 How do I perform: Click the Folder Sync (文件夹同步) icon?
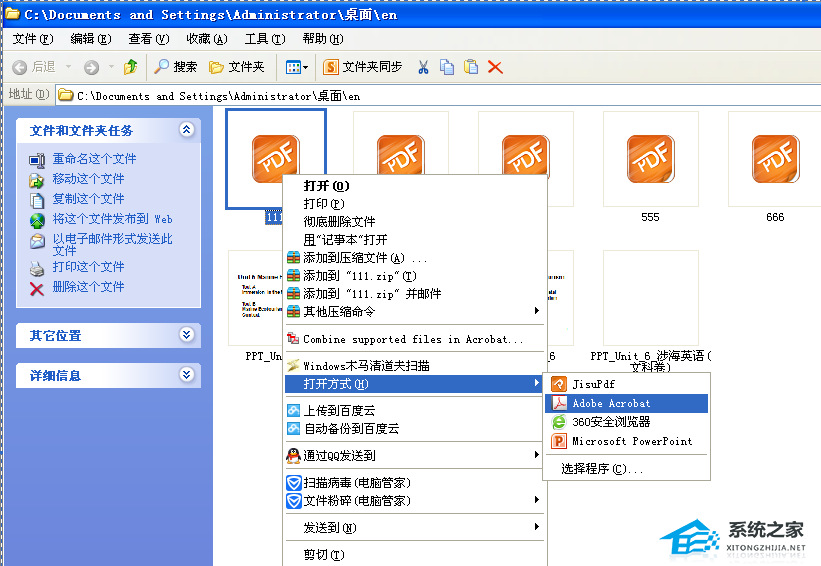(363, 67)
